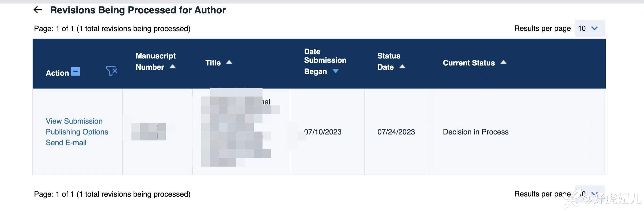Click the Decision in Process status cell
The width and height of the screenshot is (644, 211).
point(476,132)
